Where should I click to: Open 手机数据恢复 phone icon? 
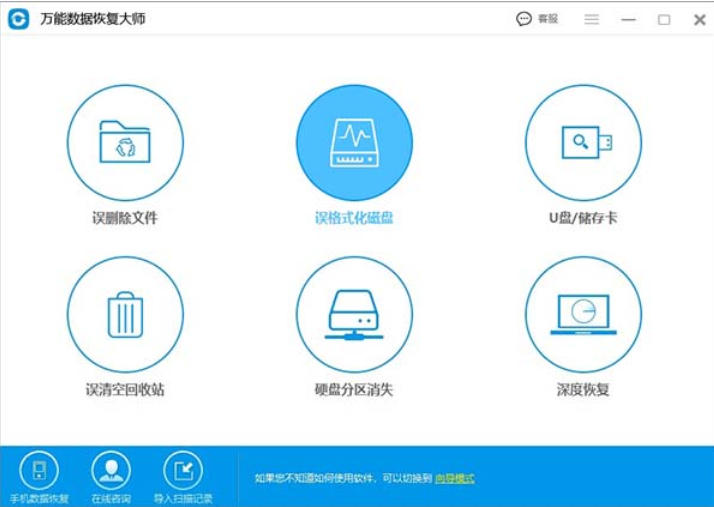click(39, 470)
